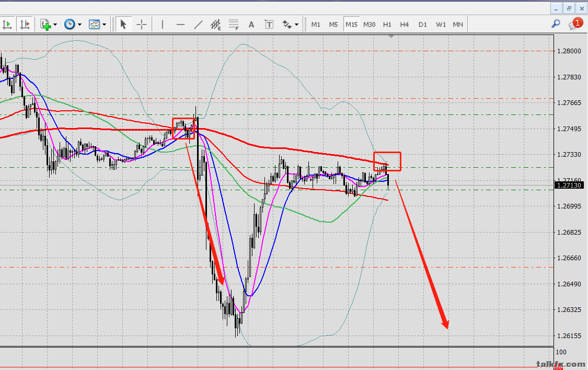Select the cursor arrow tool
This screenshot has height=370, width=588.
pyautogui.click(x=123, y=24)
